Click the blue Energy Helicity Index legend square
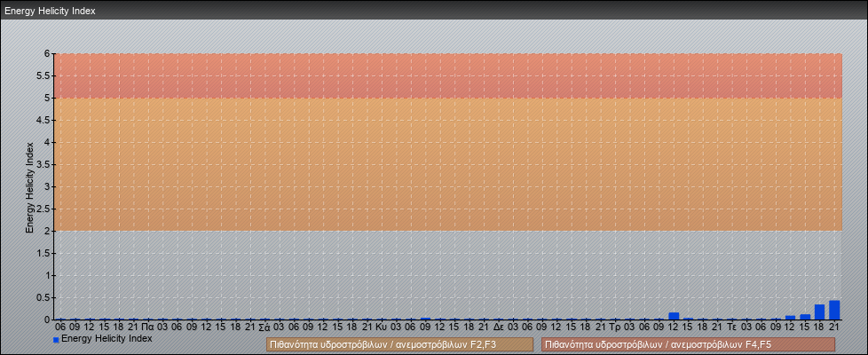Image resolution: width=868 pixels, height=355 pixels. click(56, 340)
